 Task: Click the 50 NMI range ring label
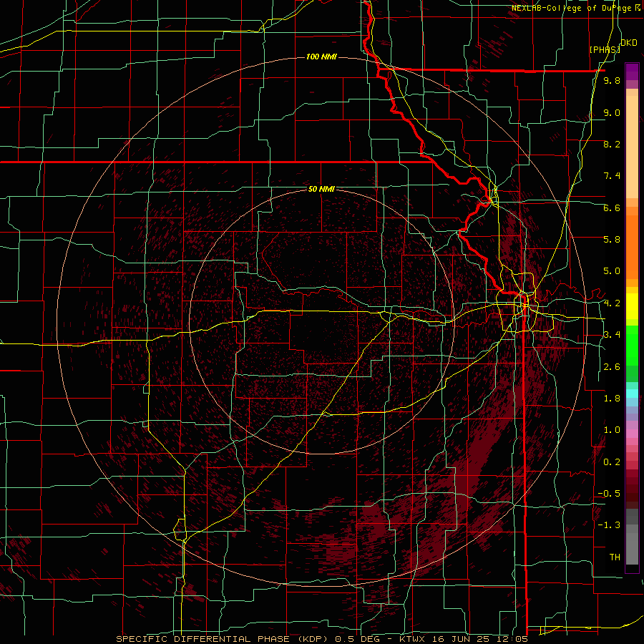(x=321, y=189)
